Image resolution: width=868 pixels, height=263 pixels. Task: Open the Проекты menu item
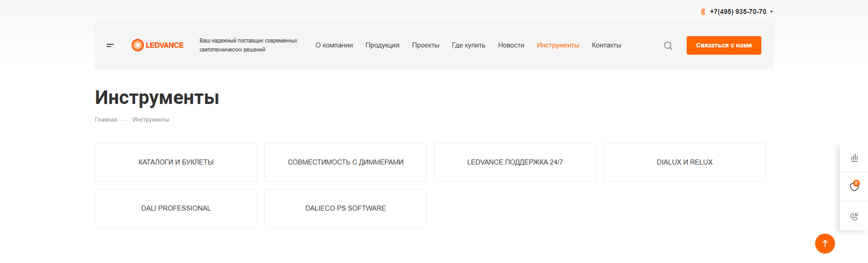[425, 45]
